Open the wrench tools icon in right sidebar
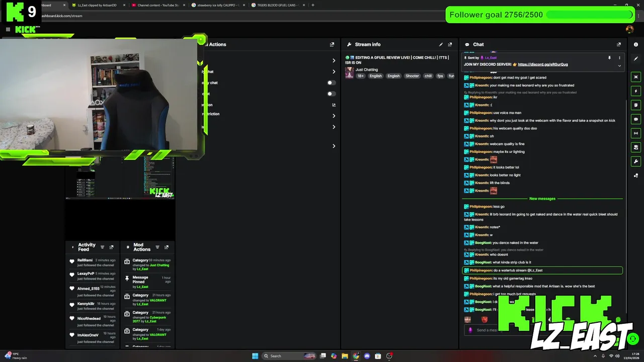The image size is (644, 362). click(x=636, y=161)
